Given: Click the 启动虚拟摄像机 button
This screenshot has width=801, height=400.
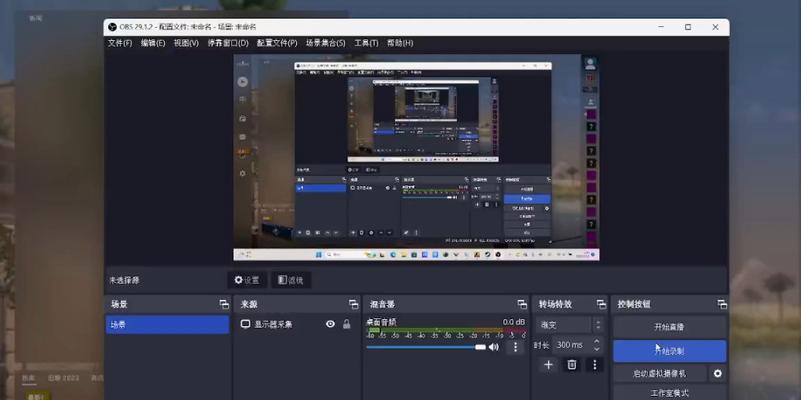Looking at the screenshot, I should coord(659,374).
